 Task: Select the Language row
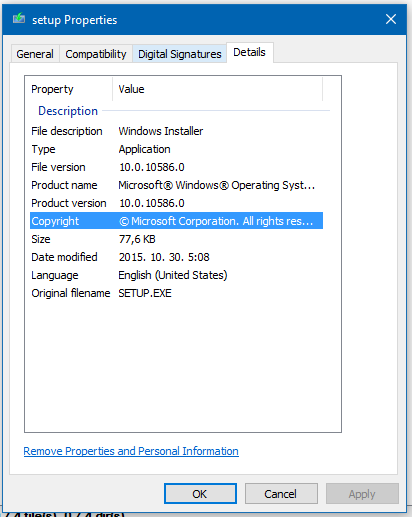pos(176,275)
